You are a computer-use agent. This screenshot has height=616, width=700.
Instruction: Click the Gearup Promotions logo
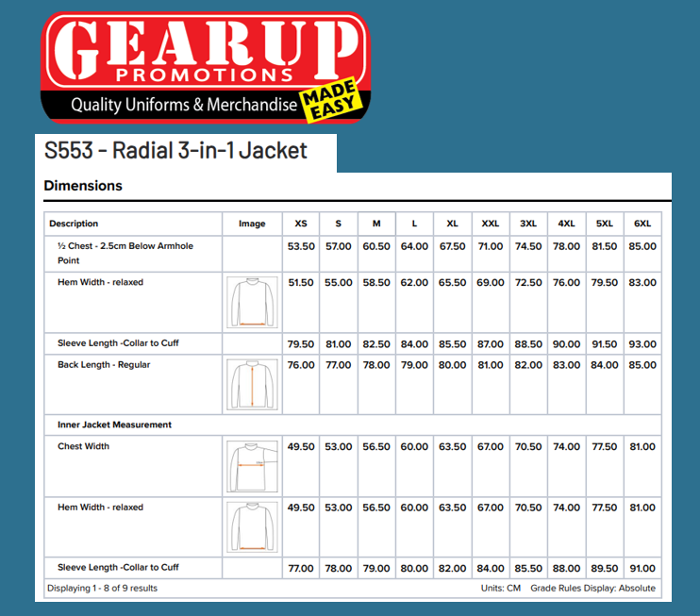coord(203,66)
